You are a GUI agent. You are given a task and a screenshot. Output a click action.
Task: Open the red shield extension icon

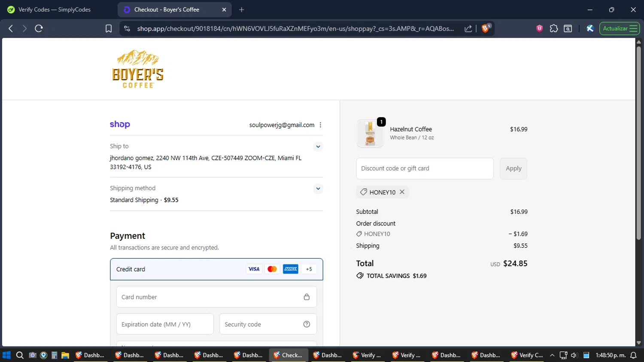tap(540, 28)
